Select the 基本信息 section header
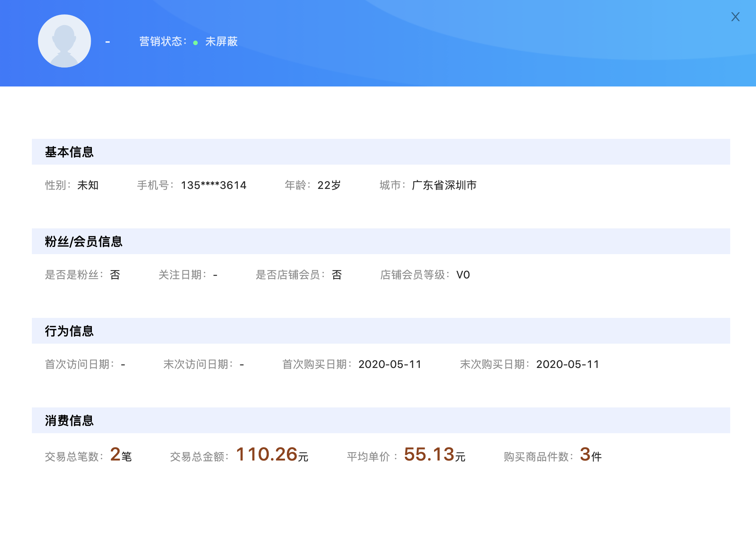Viewport: 756px width, 547px height. 69,152
